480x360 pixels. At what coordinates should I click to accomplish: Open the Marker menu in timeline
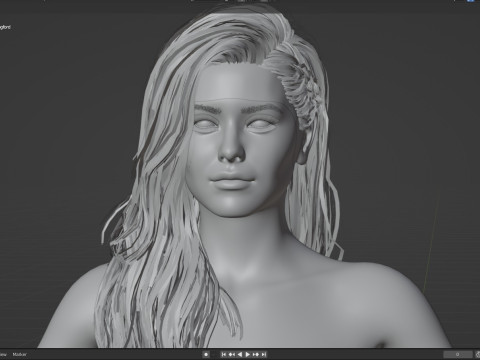pos(19,354)
